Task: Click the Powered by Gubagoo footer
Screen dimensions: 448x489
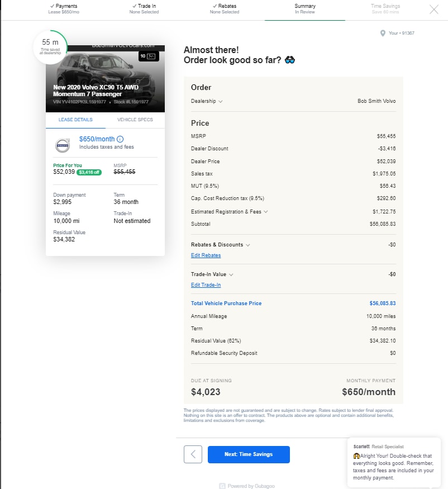Action: (247, 486)
